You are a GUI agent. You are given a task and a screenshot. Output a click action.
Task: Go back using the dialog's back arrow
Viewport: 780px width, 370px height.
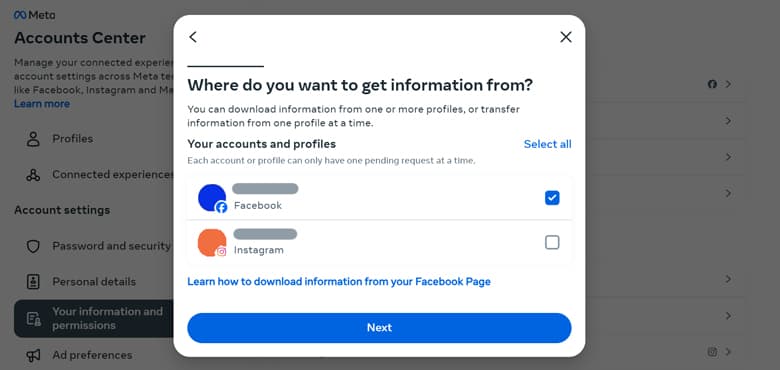193,37
